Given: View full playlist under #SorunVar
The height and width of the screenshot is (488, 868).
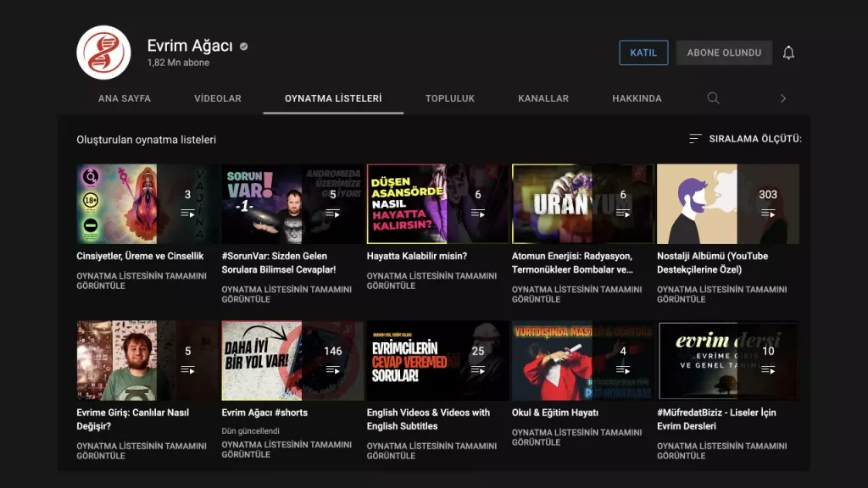Looking at the screenshot, I should (x=287, y=294).
